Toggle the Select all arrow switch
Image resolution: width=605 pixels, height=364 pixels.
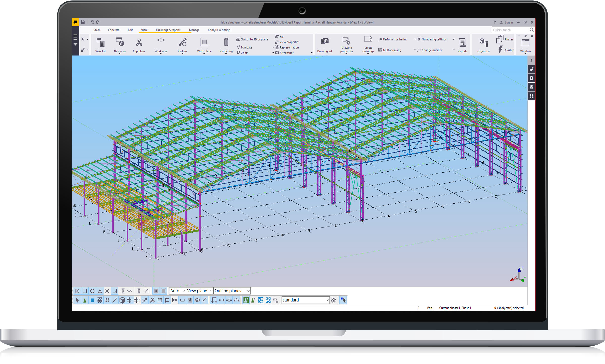pyautogui.click(x=77, y=300)
